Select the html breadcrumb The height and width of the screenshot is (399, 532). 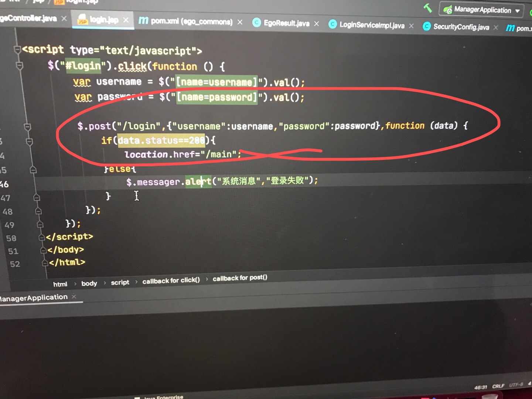coord(60,284)
